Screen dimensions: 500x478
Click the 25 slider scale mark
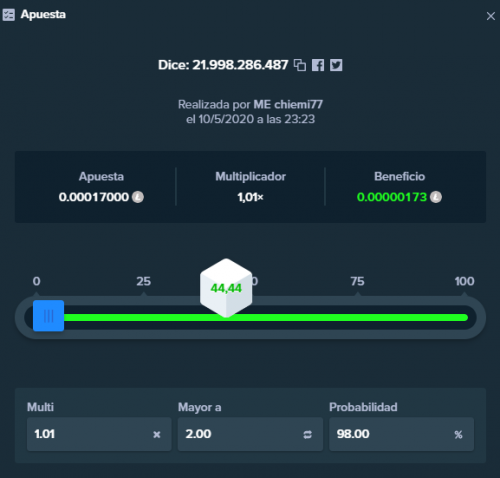pos(143,282)
